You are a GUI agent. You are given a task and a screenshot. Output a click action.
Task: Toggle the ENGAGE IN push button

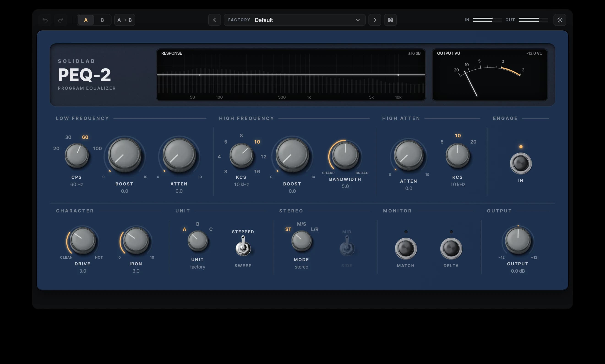[x=521, y=163]
